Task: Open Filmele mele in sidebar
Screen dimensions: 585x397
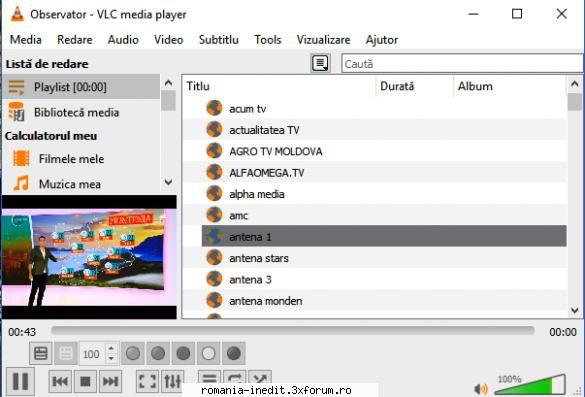Action: coord(81,159)
